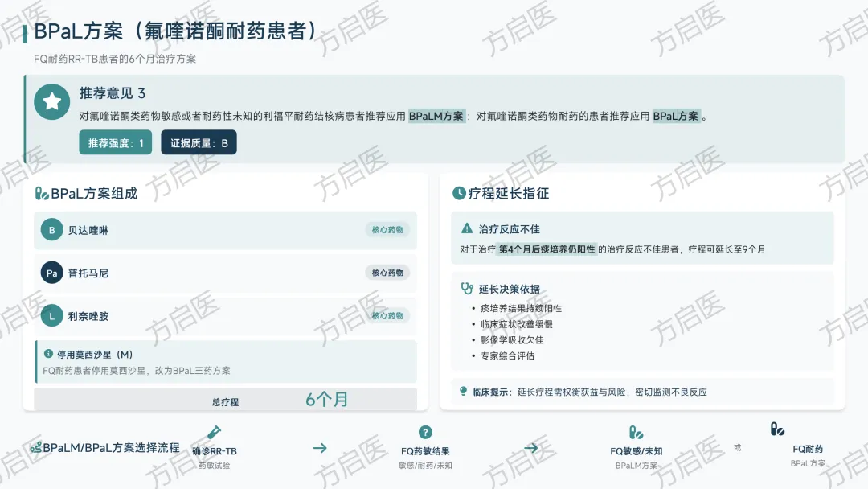This screenshot has height=489, width=868.
Task: Click BPaL方案 caption under FQ耐药
Action: click(808, 463)
